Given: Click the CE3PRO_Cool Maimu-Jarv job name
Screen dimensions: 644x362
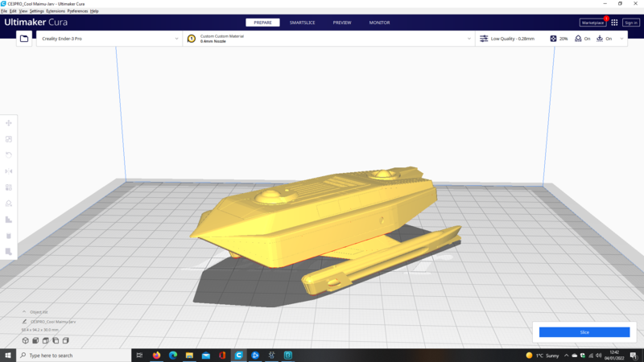Looking at the screenshot, I should (53, 322).
